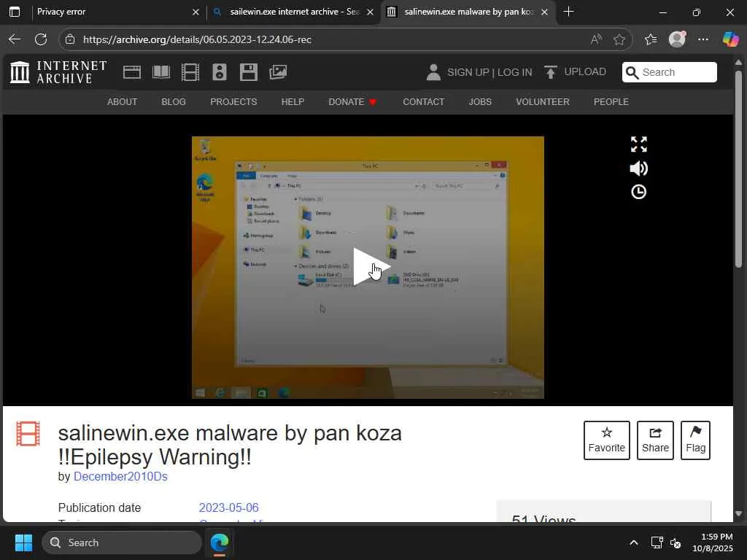The image size is (747, 560).
Task: Open the ABOUT menu item
Action: pyautogui.click(x=122, y=102)
